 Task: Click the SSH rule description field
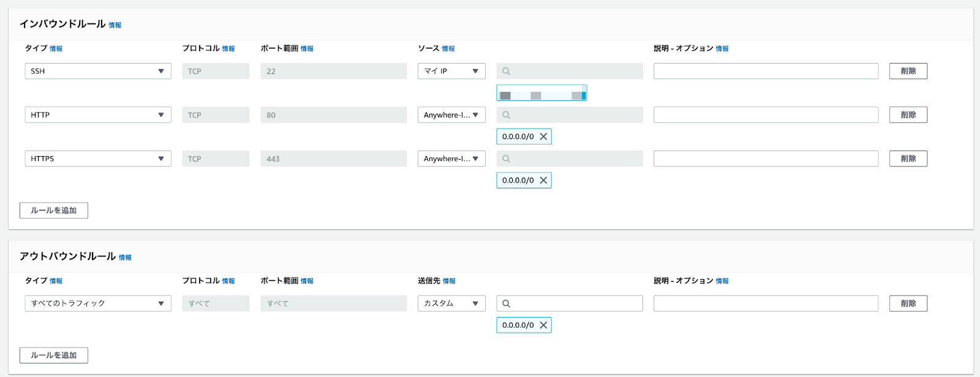point(766,71)
